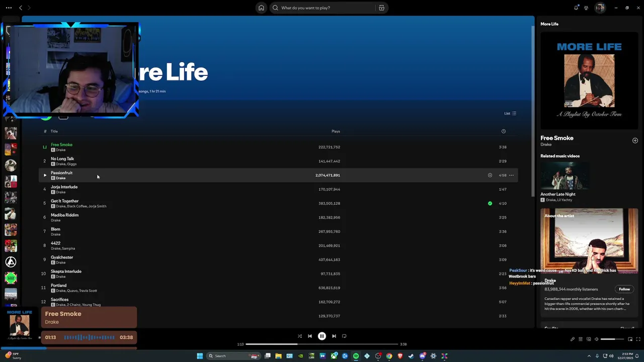
Task: Open the Browse icon in search bar
Action: pos(381,8)
